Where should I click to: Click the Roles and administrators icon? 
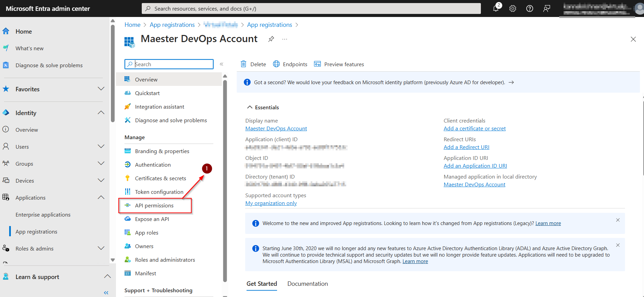128,260
